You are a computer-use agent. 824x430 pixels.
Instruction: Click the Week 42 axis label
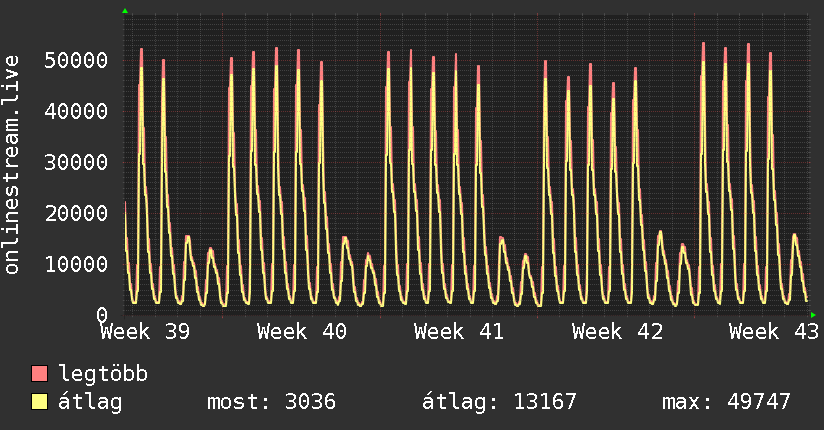617,332
